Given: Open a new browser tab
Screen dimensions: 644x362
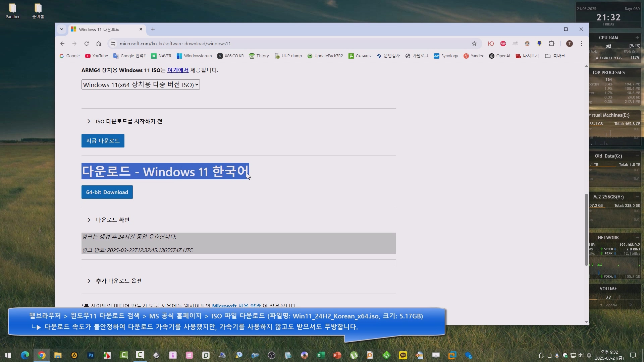Looking at the screenshot, I should point(153,29).
